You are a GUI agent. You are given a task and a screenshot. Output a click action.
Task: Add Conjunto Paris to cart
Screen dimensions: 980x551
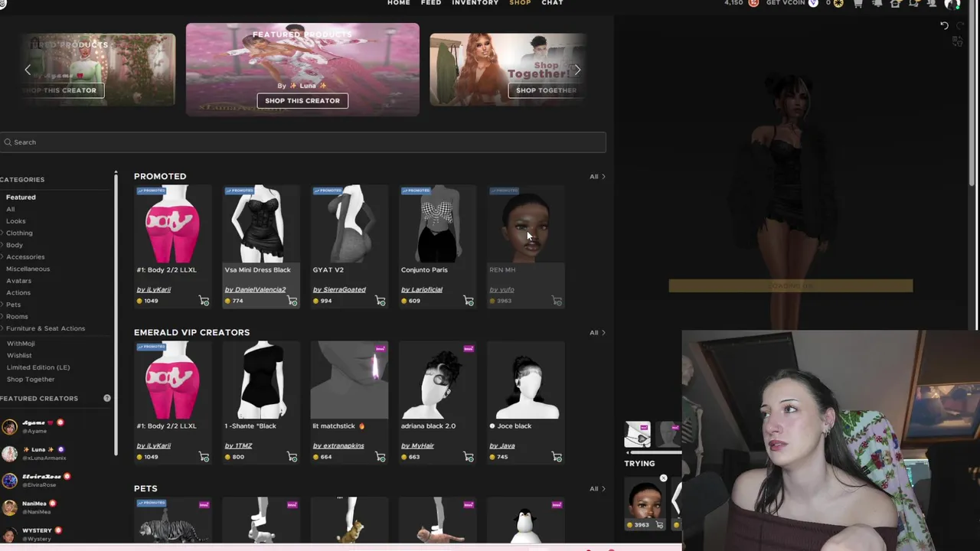pyautogui.click(x=469, y=301)
